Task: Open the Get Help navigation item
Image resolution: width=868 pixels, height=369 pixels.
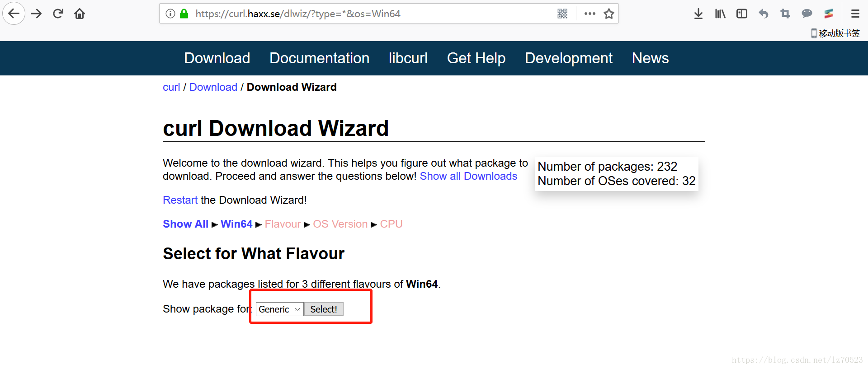Action: point(476,58)
